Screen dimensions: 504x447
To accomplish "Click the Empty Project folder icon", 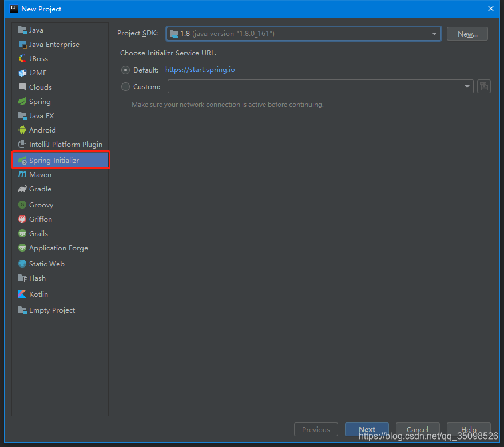I will pos(22,310).
